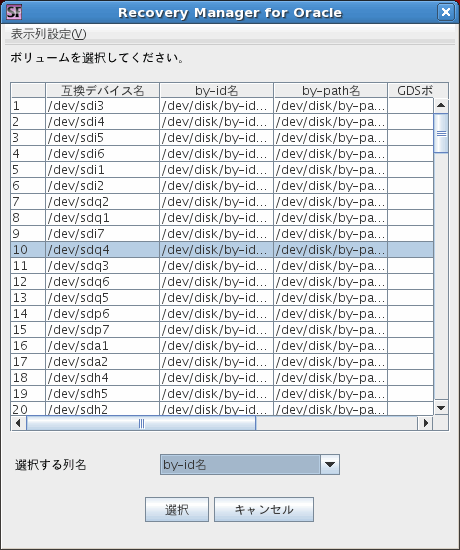Select the /dev/sdh2 cell
This screenshot has width=460, height=550.
tap(102, 409)
